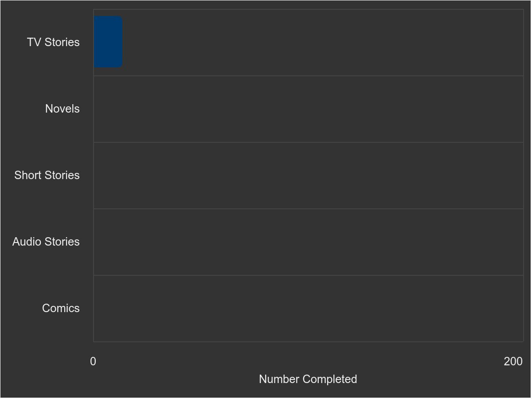This screenshot has width=532, height=399.
Task: Click the bottom border of the plot area
Action: pyautogui.click(x=309, y=342)
